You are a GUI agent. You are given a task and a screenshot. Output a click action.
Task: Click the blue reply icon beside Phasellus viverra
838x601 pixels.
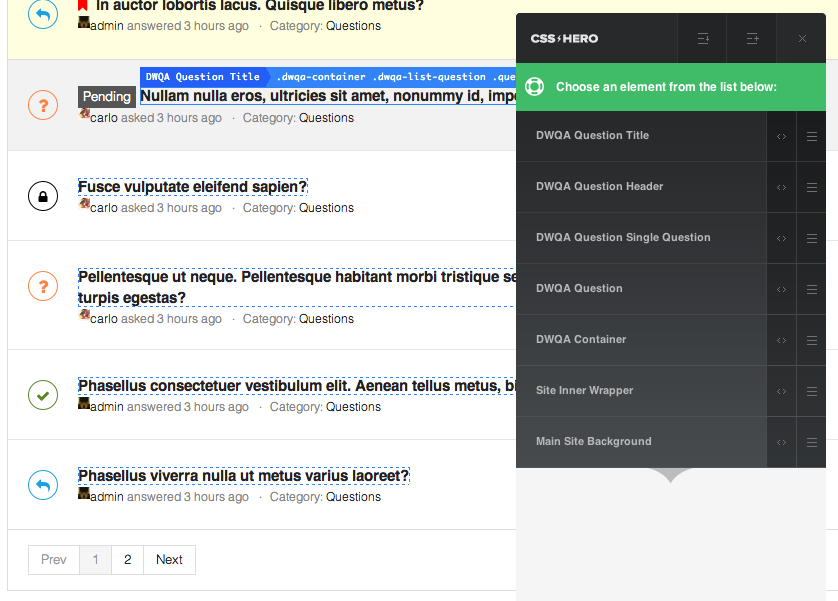tap(43, 485)
